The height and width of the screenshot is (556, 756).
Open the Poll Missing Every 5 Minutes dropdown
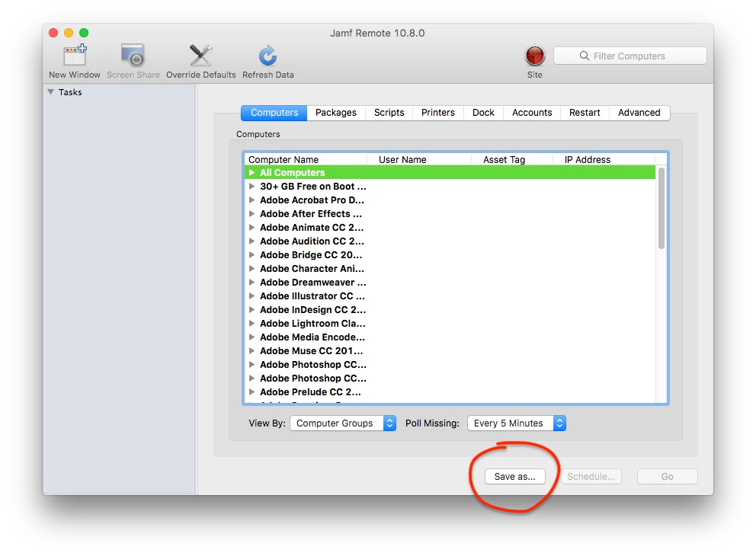(517, 423)
